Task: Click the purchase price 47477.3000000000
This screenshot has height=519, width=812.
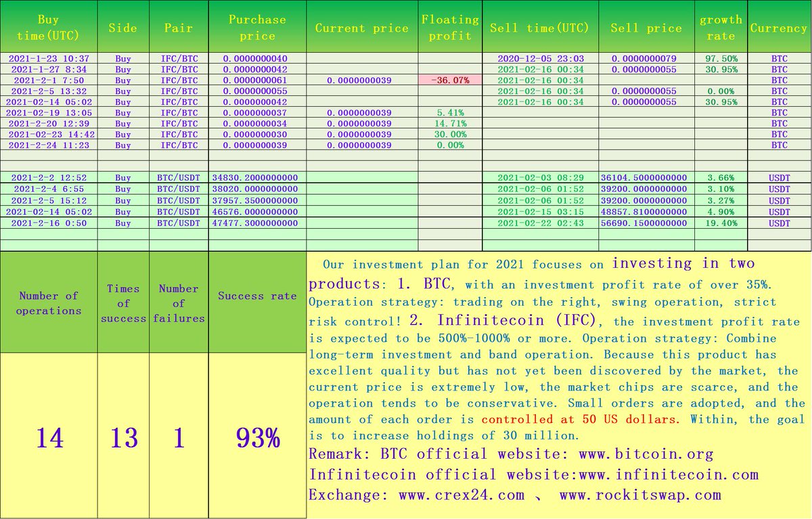Action: click(x=257, y=223)
